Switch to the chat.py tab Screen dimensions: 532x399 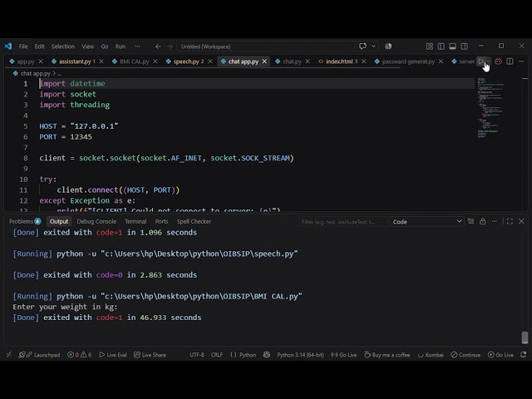pos(292,62)
